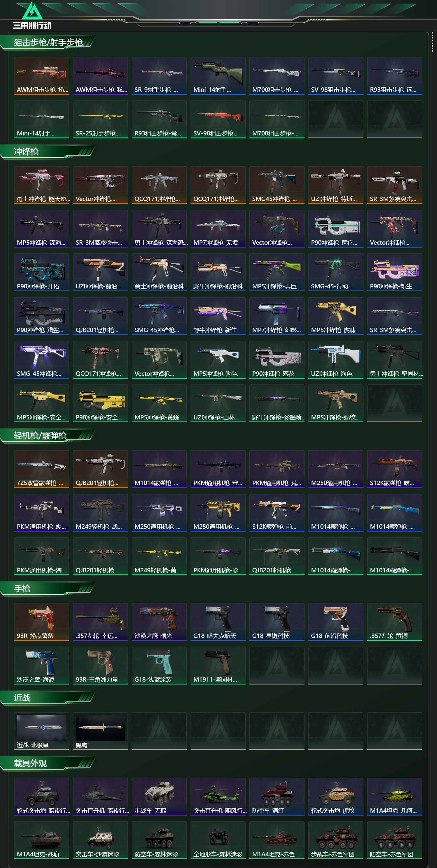This screenshot has height=868, width=437.
Task: Pick the 93R-捞点薯条 pistol skin
Action: [x=41, y=622]
